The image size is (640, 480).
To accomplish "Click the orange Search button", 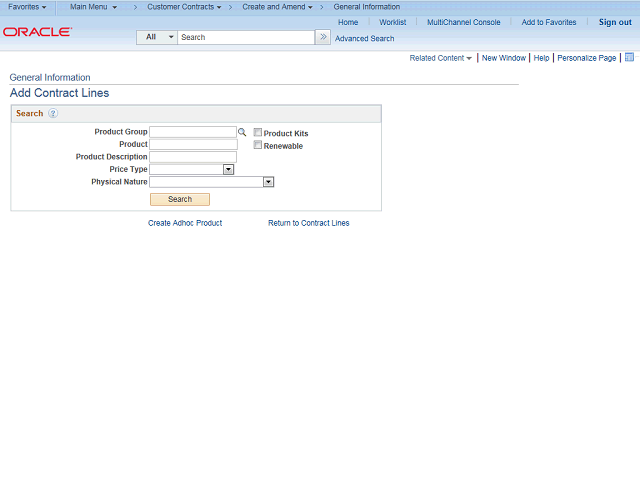I will point(180,199).
